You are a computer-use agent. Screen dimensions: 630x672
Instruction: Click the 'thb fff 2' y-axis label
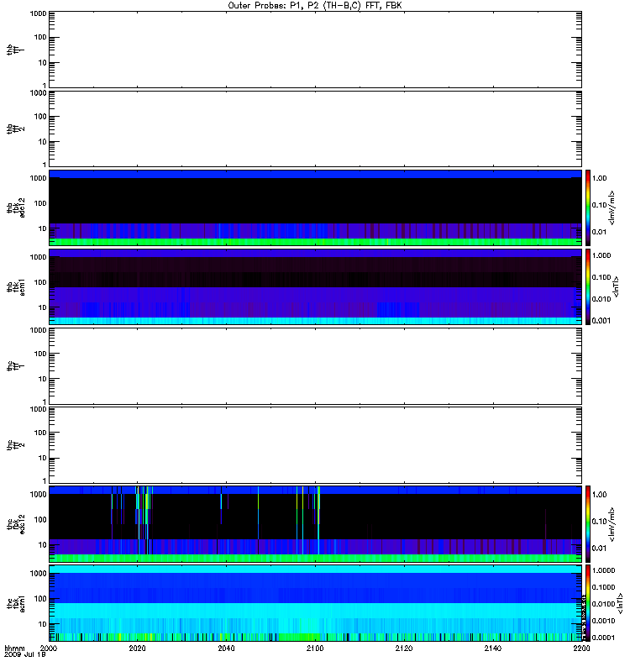click(x=15, y=129)
